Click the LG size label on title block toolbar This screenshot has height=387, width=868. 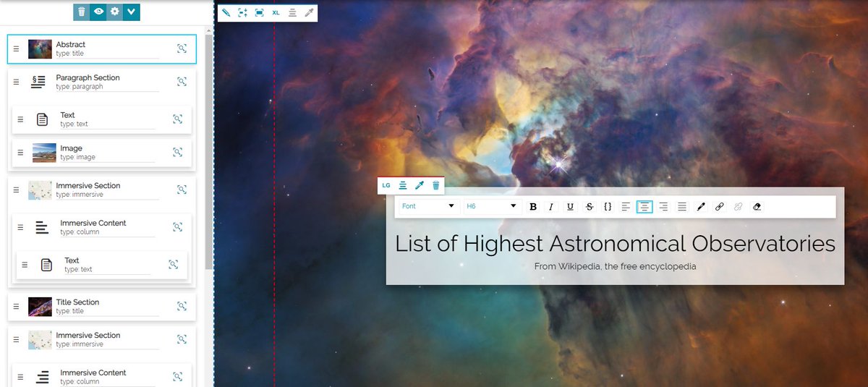point(386,185)
